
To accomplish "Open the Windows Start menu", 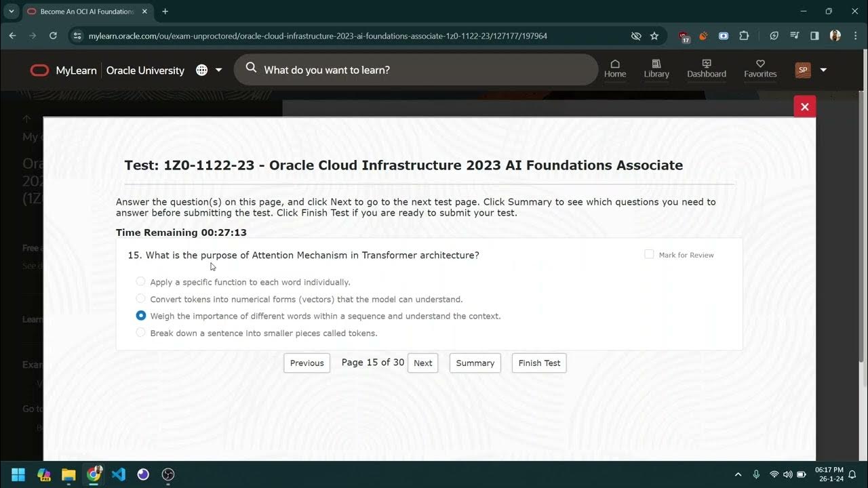I will tap(18, 474).
